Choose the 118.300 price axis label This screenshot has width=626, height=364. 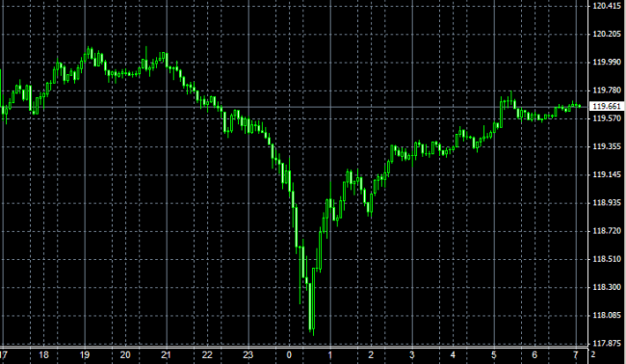[x=607, y=287]
